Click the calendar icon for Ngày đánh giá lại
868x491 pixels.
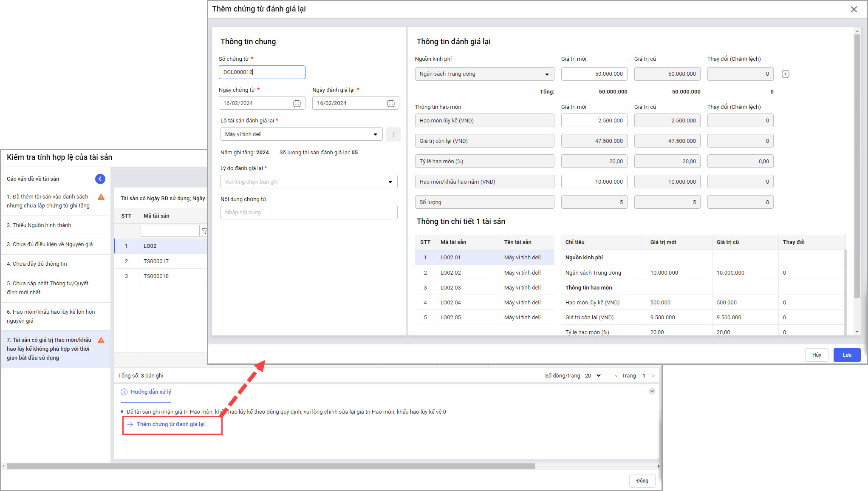point(390,103)
